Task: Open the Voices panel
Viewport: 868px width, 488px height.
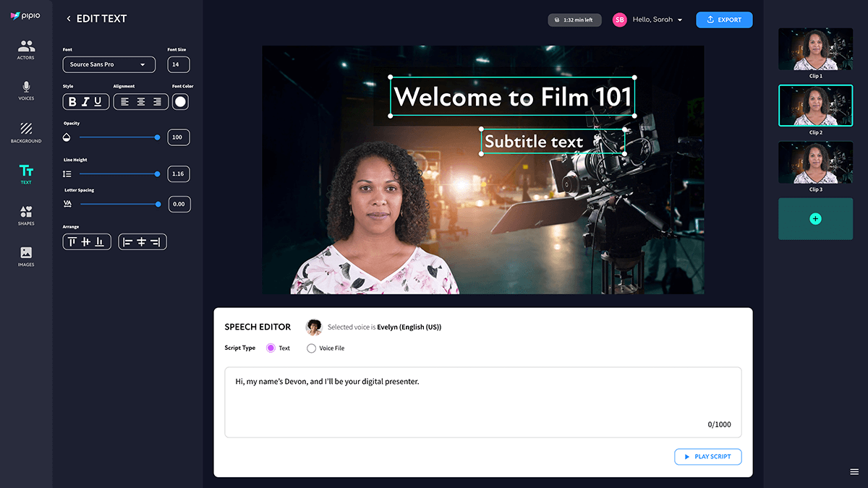Action: (x=26, y=90)
